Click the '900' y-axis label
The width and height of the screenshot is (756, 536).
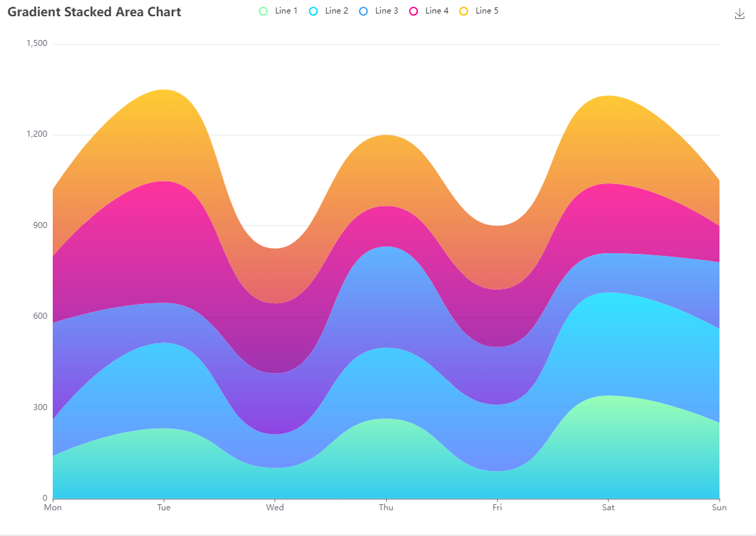pyautogui.click(x=40, y=225)
